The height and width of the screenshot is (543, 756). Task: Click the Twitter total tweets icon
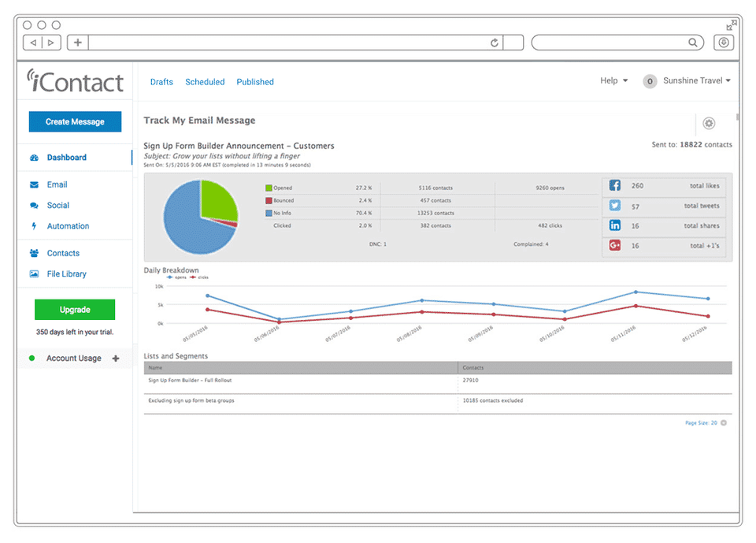(615, 206)
